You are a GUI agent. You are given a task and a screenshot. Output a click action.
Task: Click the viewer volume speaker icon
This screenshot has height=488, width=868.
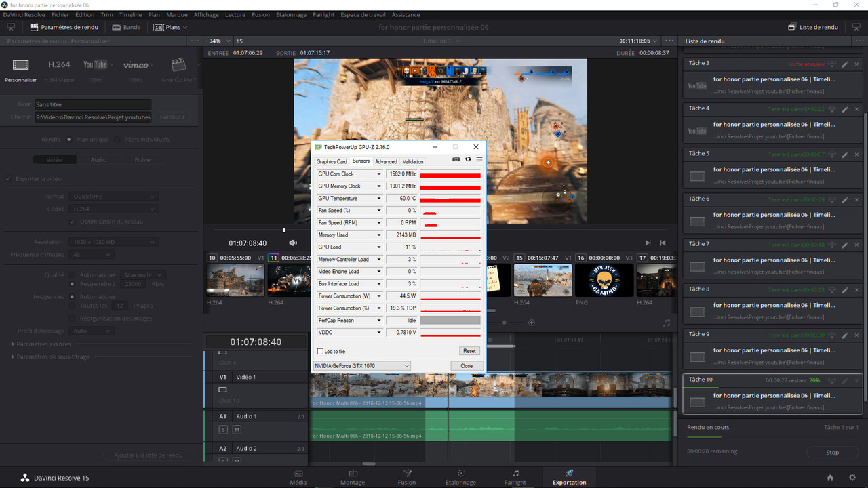pyautogui.click(x=293, y=243)
